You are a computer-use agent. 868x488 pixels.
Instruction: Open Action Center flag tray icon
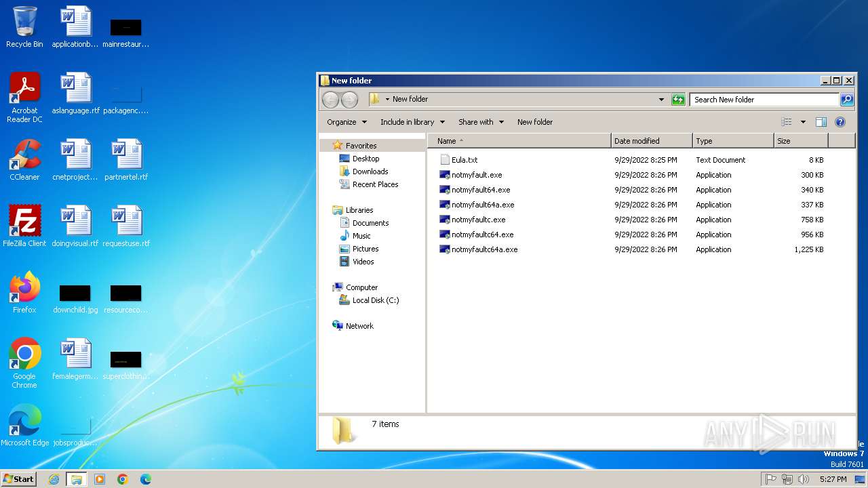(771, 479)
